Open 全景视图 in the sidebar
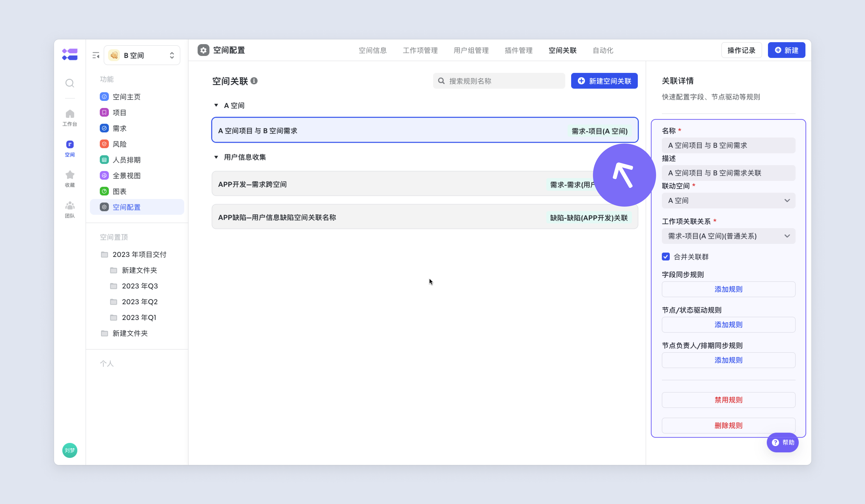Image resolution: width=865 pixels, height=504 pixels. 137,176
